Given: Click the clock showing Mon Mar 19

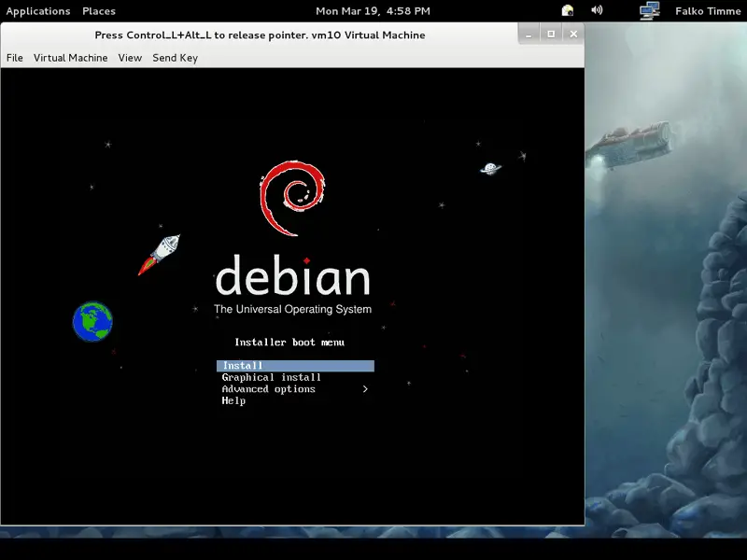Looking at the screenshot, I should tap(373, 11).
